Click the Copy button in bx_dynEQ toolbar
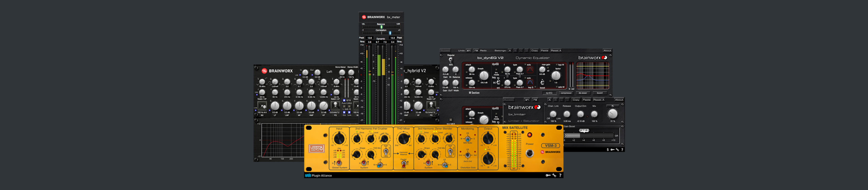The width and height of the screenshot is (868, 190). (534, 50)
